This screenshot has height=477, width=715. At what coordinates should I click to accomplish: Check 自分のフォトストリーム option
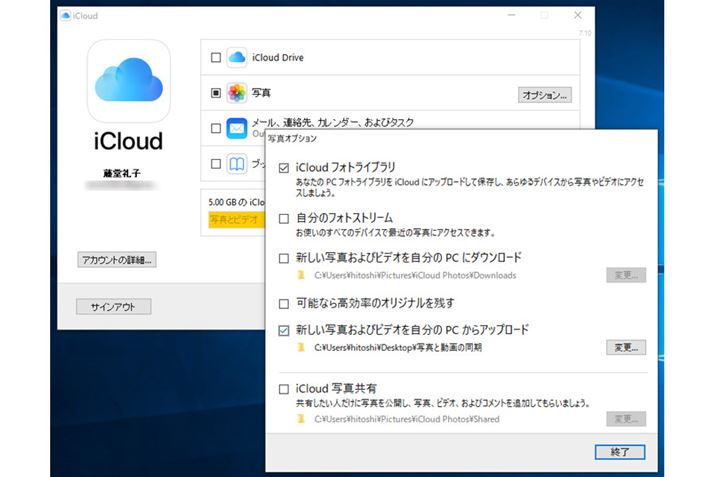pyautogui.click(x=284, y=219)
